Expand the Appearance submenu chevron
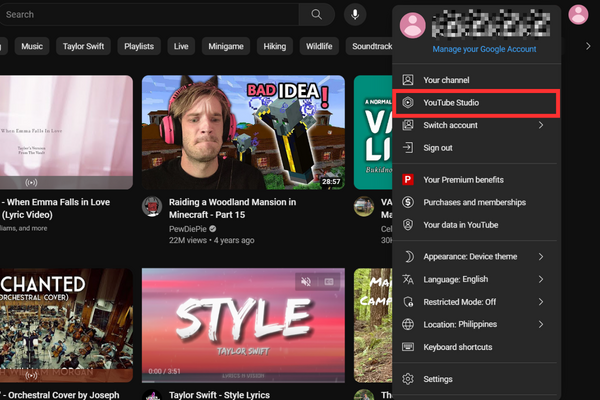Image resolution: width=600 pixels, height=400 pixels. click(541, 256)
